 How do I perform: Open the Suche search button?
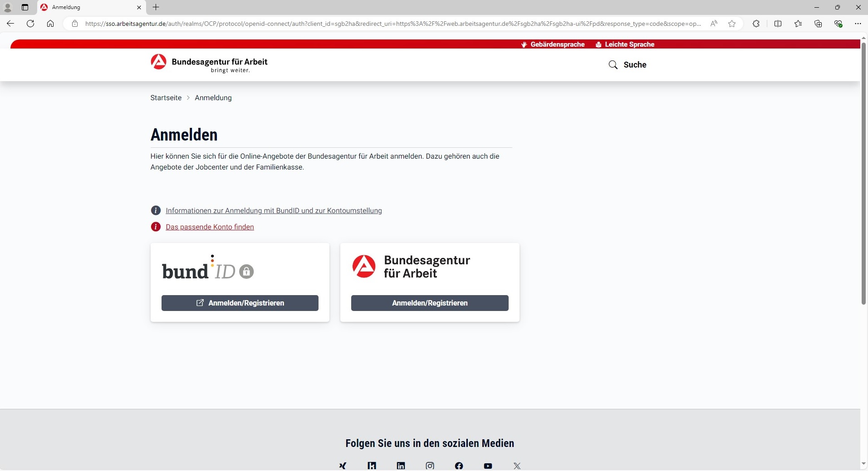click(x=627, y=65)
